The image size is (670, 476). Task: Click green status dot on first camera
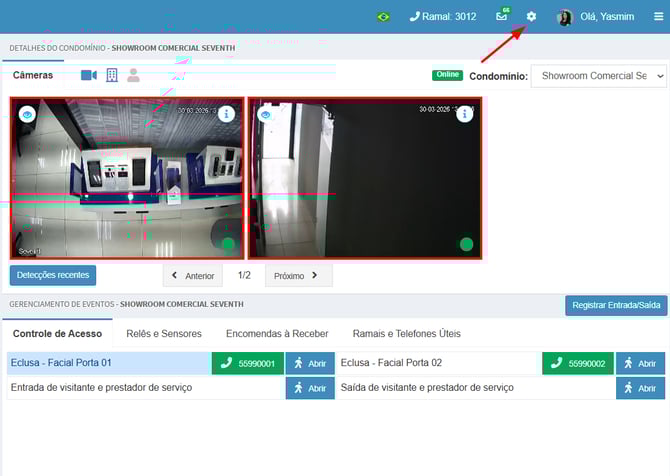tap(227, 243)
